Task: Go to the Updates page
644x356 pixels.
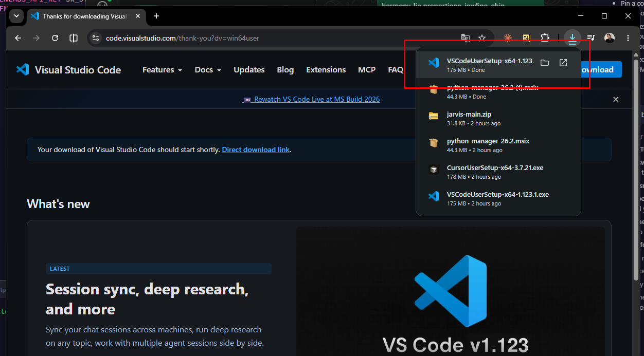Action: pyautogui.click(x=249, y=70)
